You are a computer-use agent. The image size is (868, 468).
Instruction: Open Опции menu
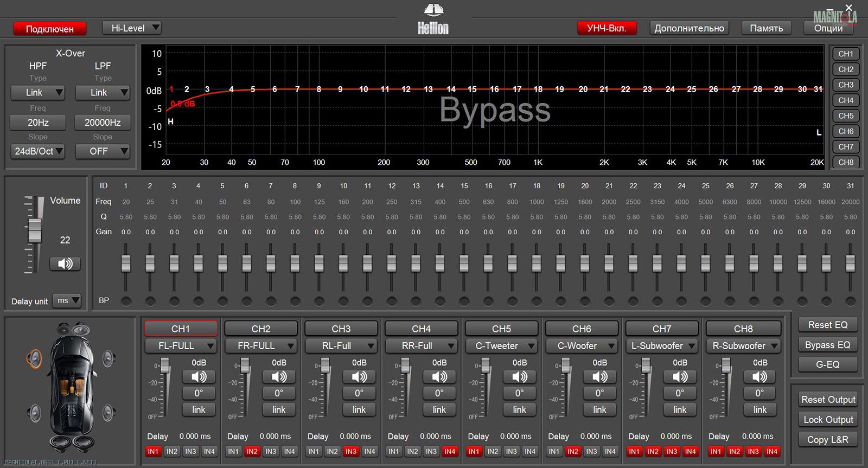[x=828, y=28]
